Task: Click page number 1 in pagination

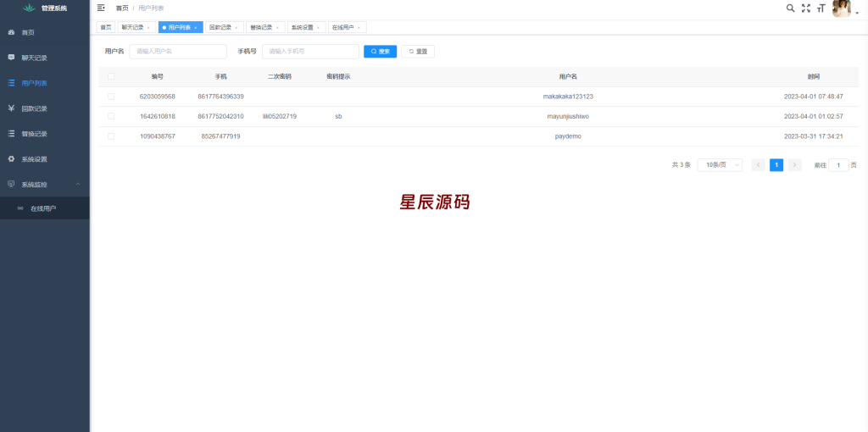Action: (x=776, y=165)
